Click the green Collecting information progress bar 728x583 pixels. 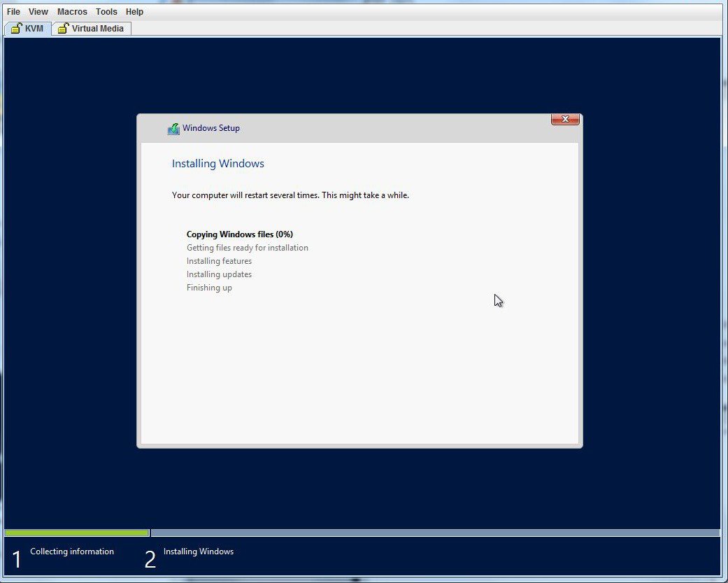coord(77,533)
